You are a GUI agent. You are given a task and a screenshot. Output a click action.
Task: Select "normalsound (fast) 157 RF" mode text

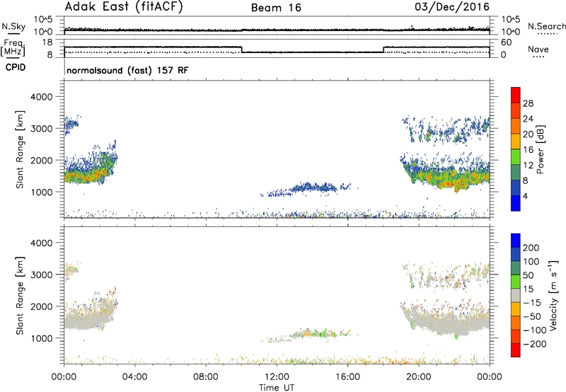click(x=127, y=70)
